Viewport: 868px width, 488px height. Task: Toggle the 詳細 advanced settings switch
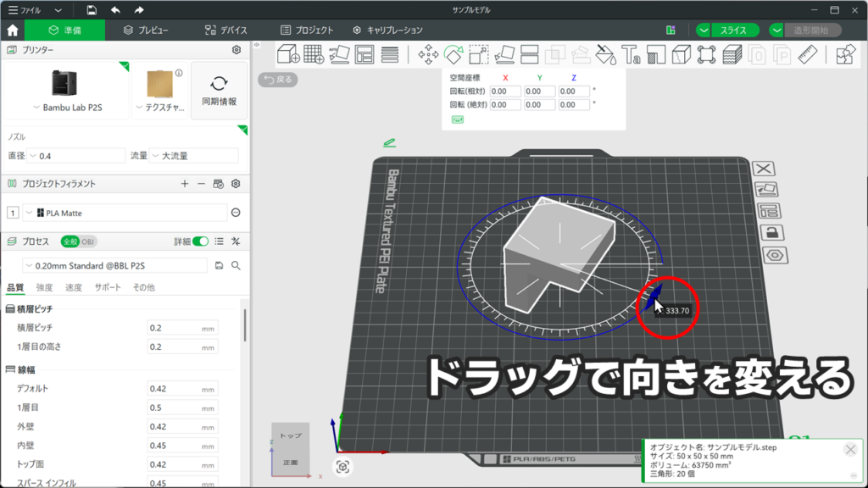point(200,241)
